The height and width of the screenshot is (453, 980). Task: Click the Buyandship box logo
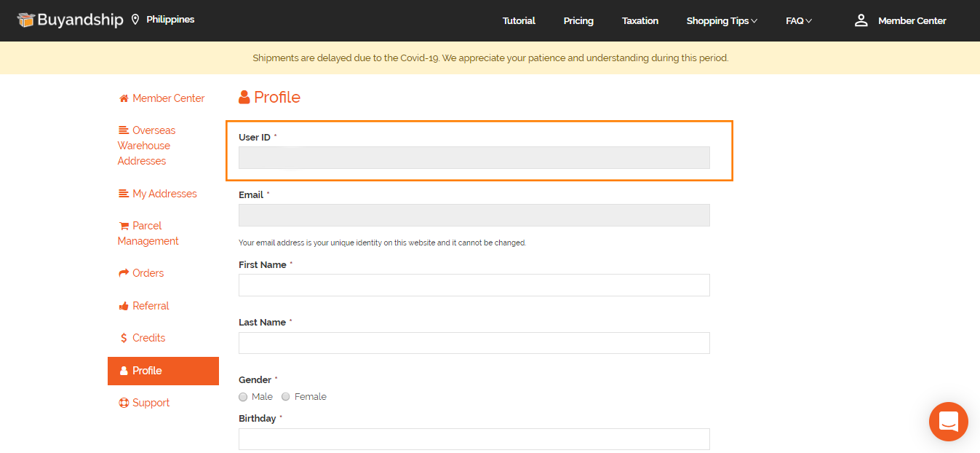coord(26,20)
